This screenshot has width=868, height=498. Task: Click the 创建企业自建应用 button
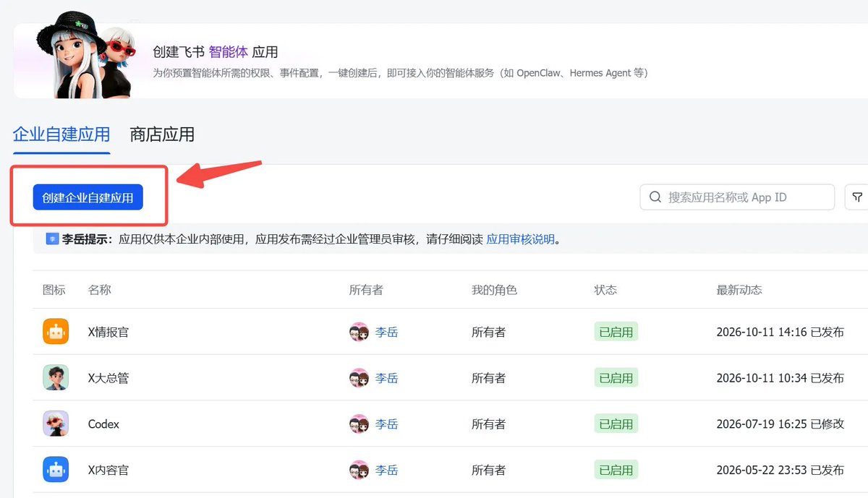click(88, 197)
